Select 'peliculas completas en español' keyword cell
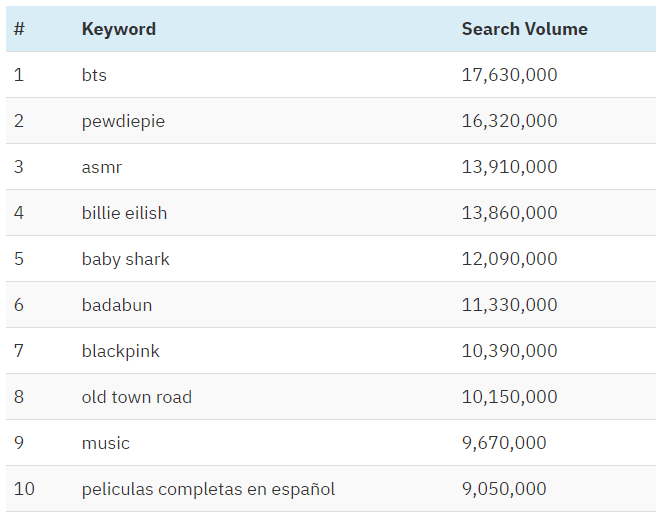Screen dimensions: 665x519 (x=208, y=489)
